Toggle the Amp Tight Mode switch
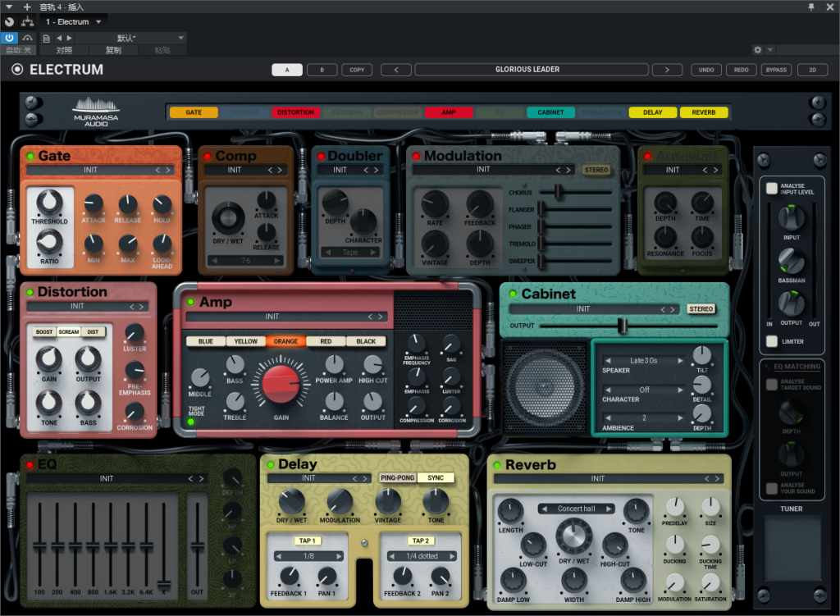The width and height of the screenshot is (840, 616). 190,422
